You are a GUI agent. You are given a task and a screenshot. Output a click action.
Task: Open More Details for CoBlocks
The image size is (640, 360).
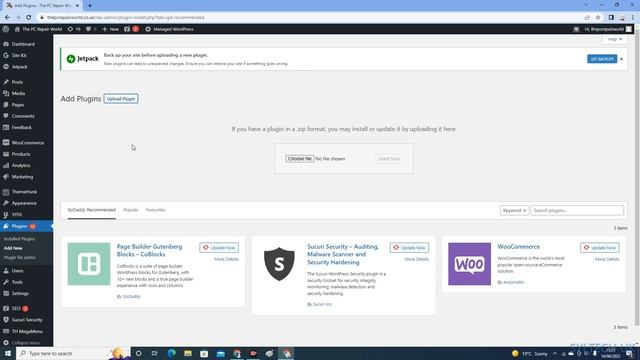coord(227,259)
